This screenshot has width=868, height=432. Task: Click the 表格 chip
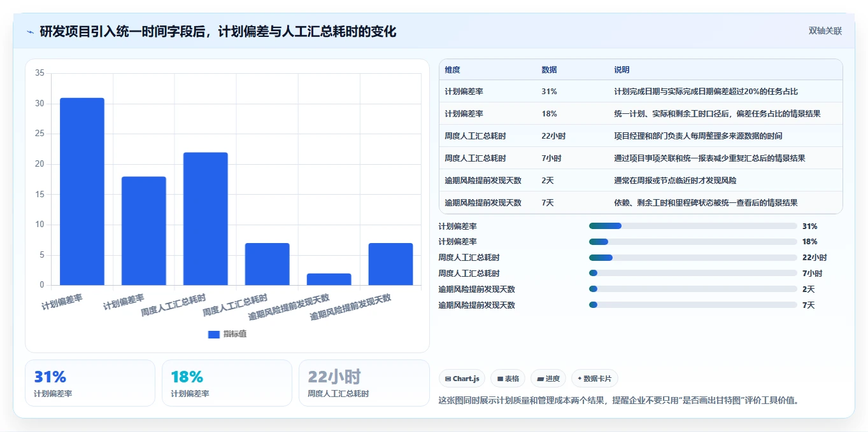508,379
